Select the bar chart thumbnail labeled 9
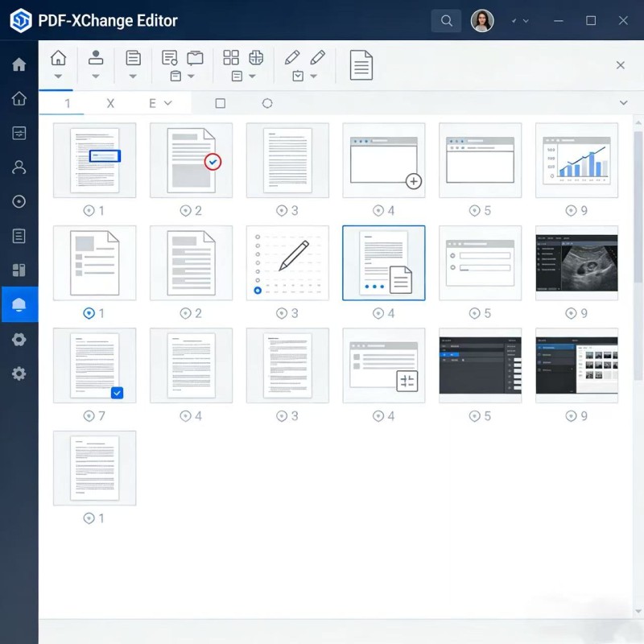The width and height of the screenshot is (644, 644). 576,159
